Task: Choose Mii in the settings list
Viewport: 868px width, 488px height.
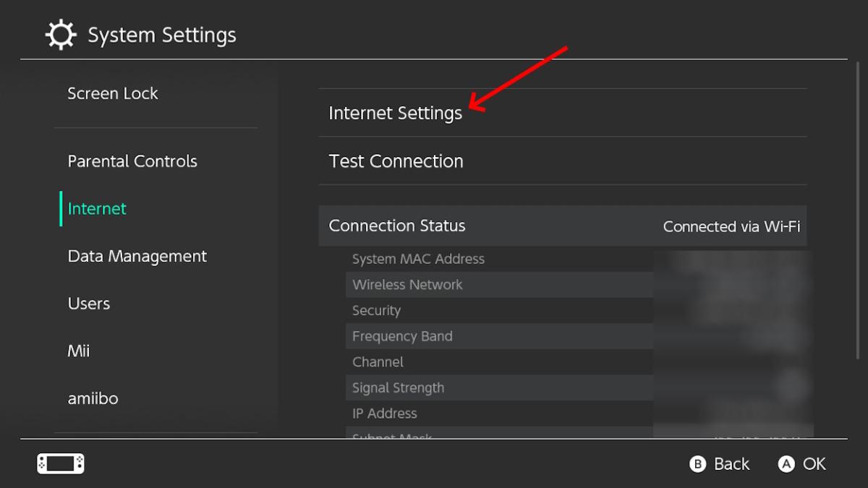Action: click(79, 351)
